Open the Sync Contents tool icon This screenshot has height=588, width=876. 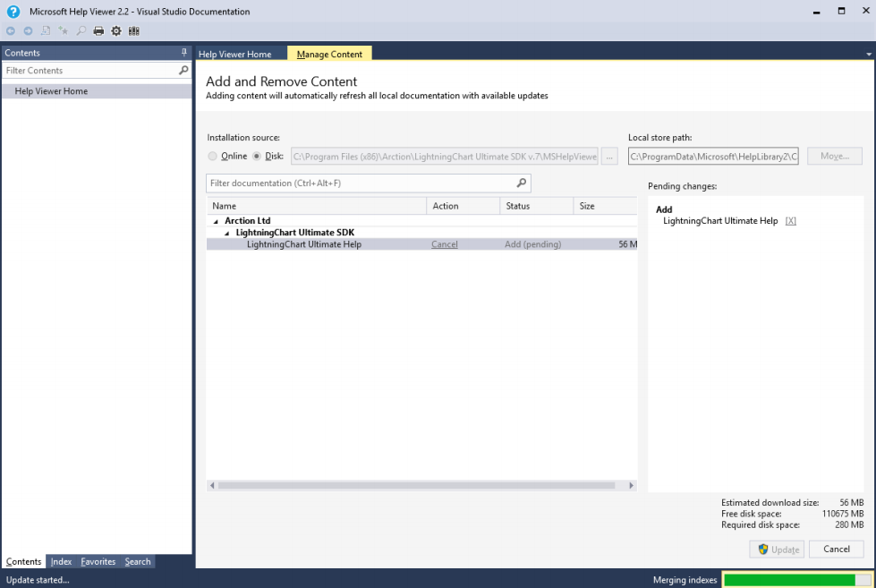click(45, 30)
